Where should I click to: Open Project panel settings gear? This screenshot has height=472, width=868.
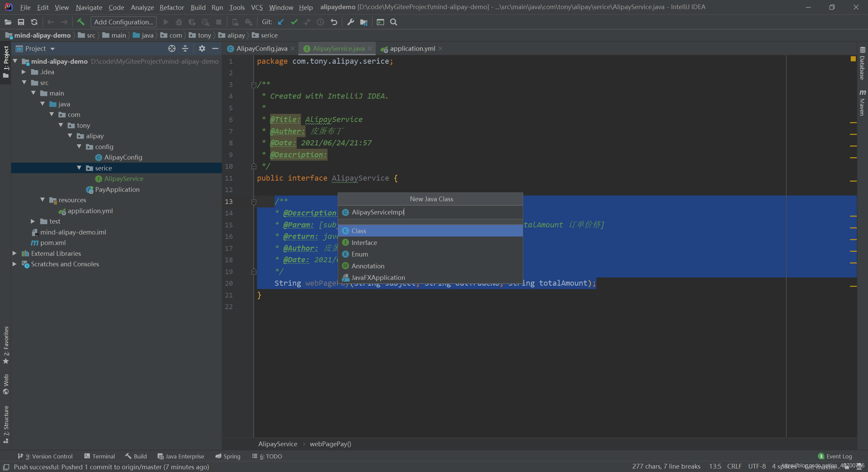202,48
